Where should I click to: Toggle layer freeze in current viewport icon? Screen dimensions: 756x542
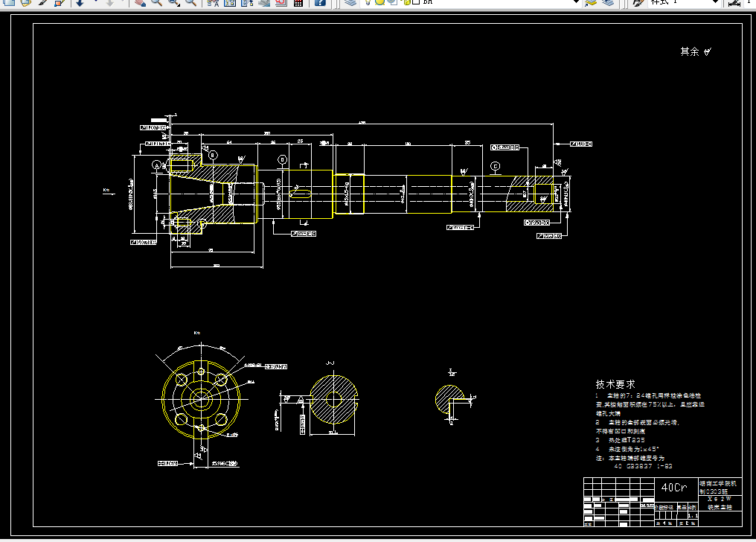[393, 2]
